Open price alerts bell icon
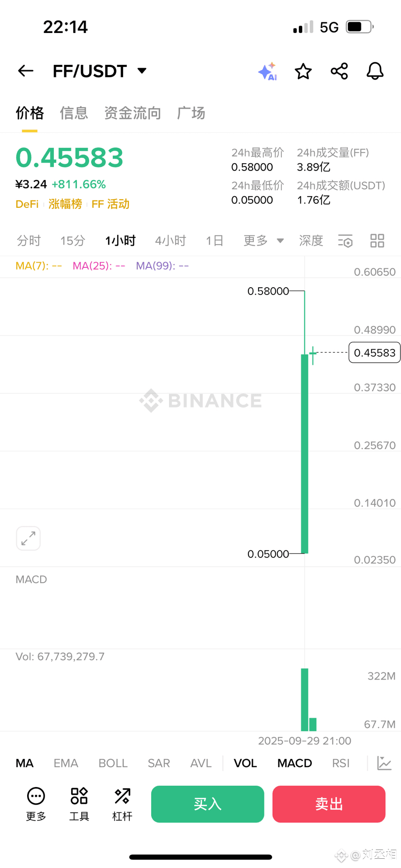 coord(375,71)
